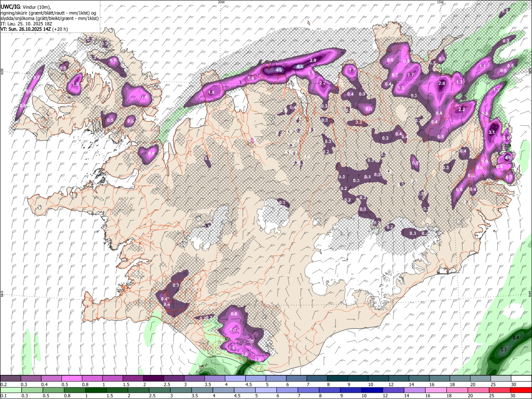This screenshot has height=399, width=532.
Task: Click the green 2.7 rain value offshore southeast
Action: pyautogui.click(x=504, y=350)
